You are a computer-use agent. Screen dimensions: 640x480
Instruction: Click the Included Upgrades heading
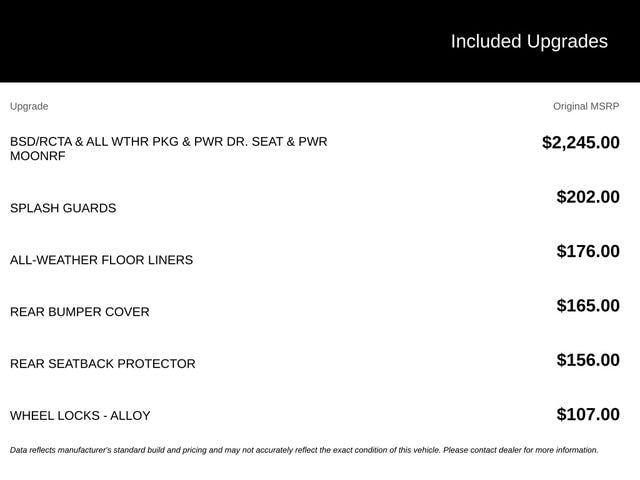(x=529, y=41)
